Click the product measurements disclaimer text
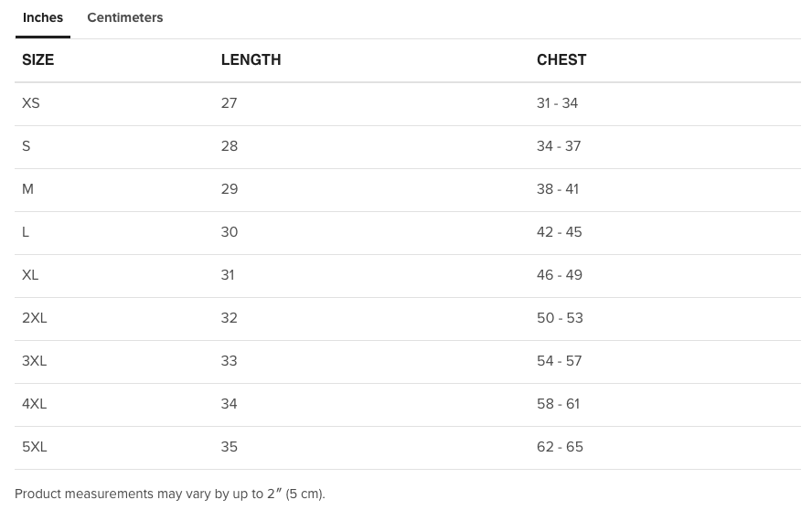This screenshot has height=521, width=812. pyautogui.click(x=170, y=494)
